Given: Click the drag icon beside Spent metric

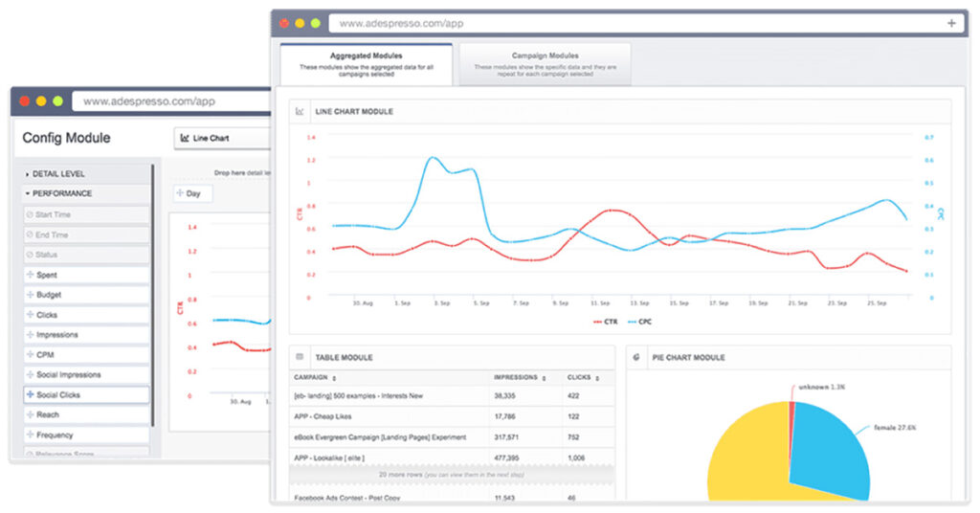Looking at the screenshot, I should 30,275.
